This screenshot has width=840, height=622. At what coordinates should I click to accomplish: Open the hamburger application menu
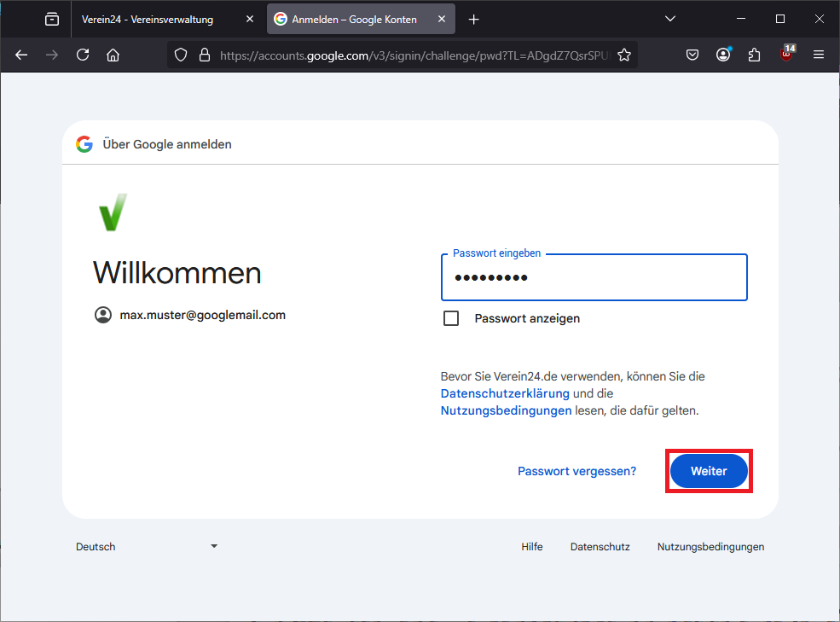pyautogui.click(x=819, y=55)
